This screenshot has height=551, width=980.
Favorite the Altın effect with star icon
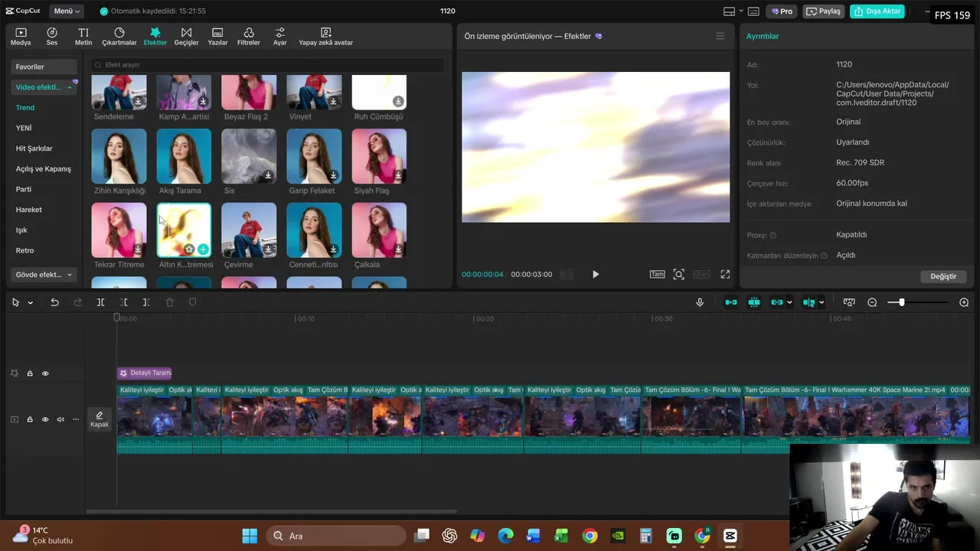(189, 249)
